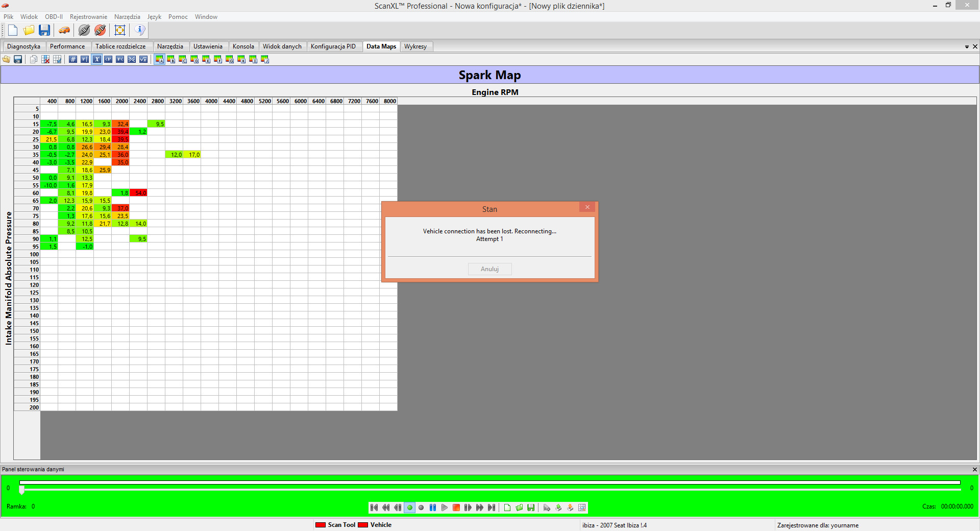
Task: Open the OBD-II menu
Action: pos(54,17)
